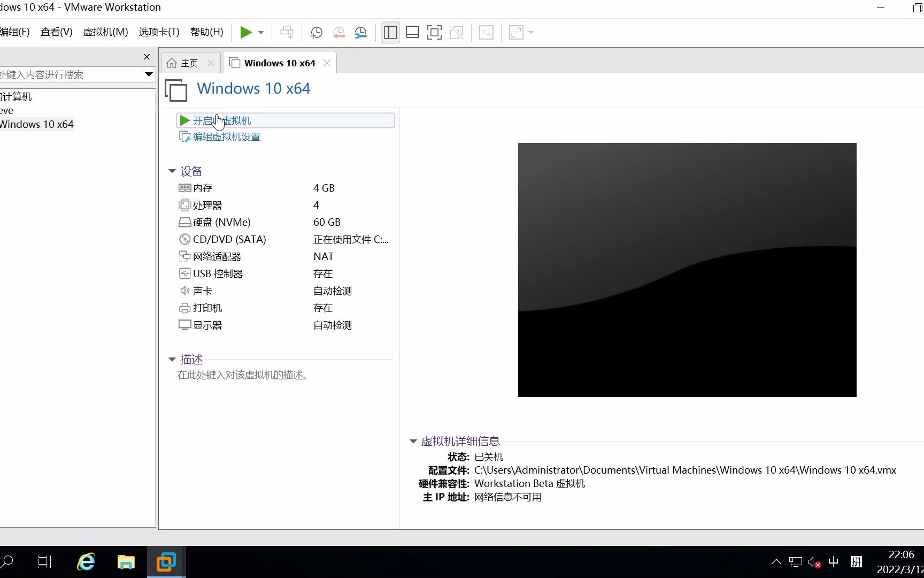Screen dimensions: 924x578
Task: Click the show thumbnail bar icon
Action: [412, 32]
